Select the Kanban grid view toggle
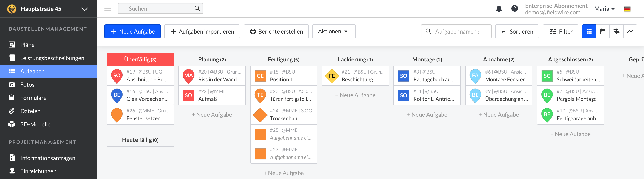The width and height of the screenshot is (644, 179). [589, 31]
